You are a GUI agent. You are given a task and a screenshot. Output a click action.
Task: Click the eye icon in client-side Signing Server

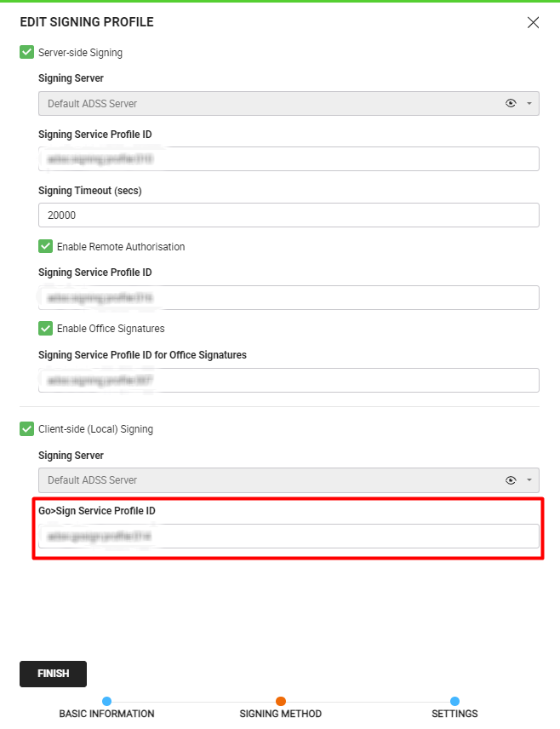click(511, 479)
